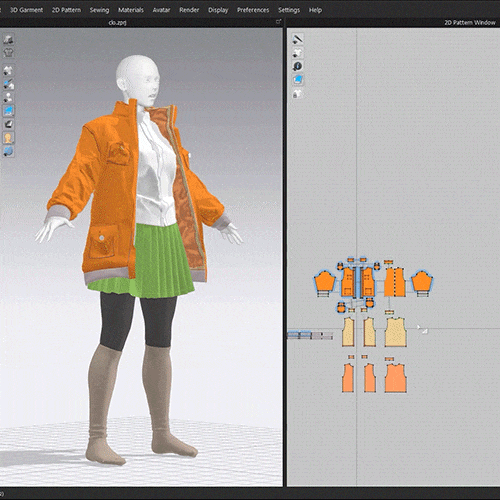Viewport: 500px width, 500px height.
Task: Select the large beige back pattern piece
Action: point(396,332)
